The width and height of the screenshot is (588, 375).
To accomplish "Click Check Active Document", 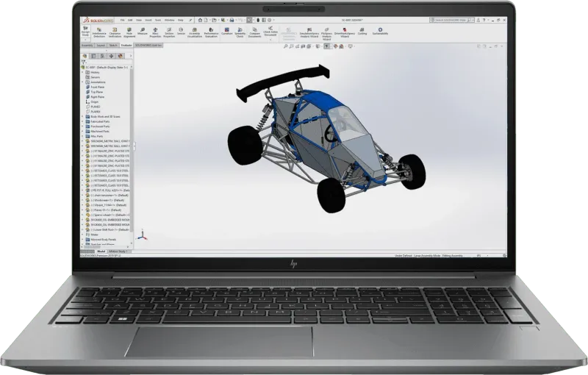I will click(270, 32).
